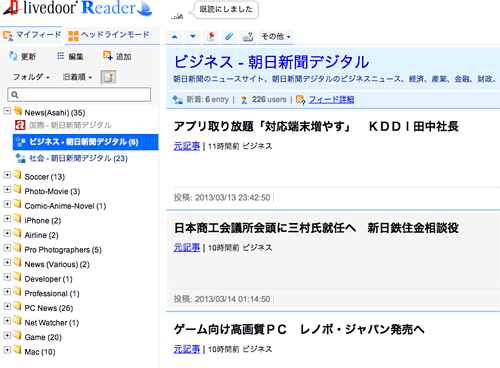This screenshot has height=368, width=500.
Task: Click the 更新 refresh button
Action: [x=22, y=56]
